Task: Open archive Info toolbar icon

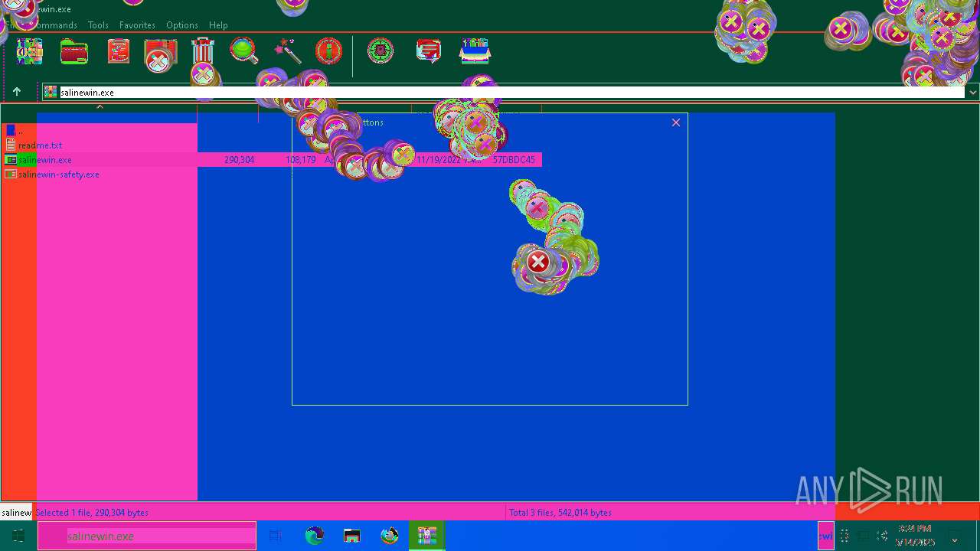Action: pyautogui.click(x=329, y=51)
